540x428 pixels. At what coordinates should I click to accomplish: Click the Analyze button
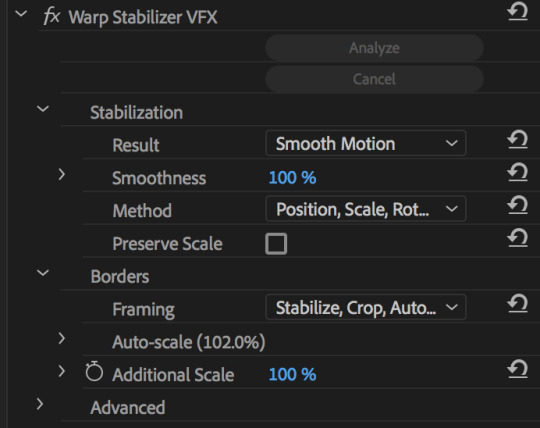pos(374,48)
